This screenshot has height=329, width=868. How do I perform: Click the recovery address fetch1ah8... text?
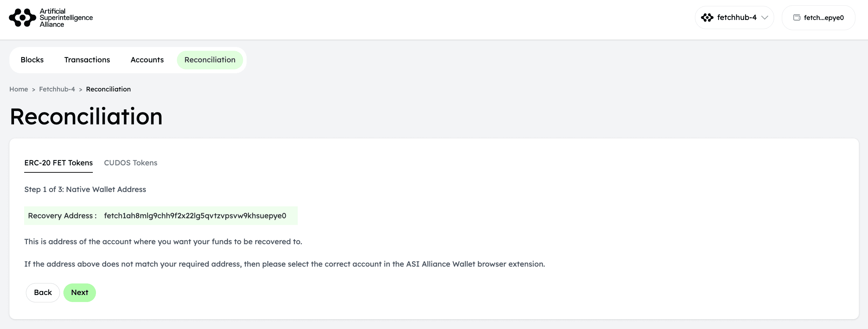click(195, 216)
